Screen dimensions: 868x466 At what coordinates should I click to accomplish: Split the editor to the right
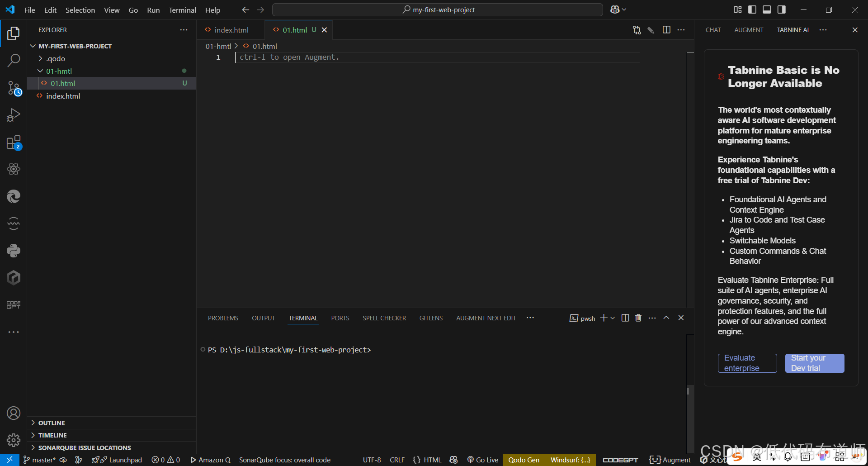666,30
